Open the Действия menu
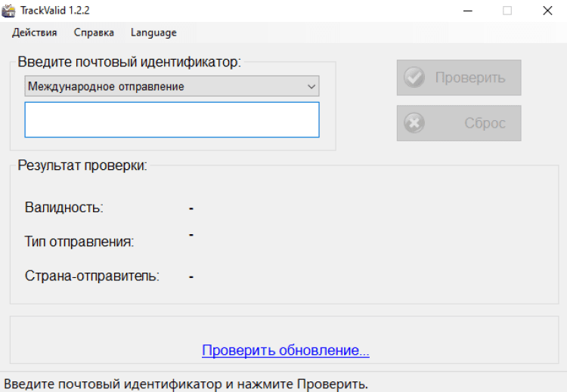This screenshot has height=392, width=567. tap(35, 32)
